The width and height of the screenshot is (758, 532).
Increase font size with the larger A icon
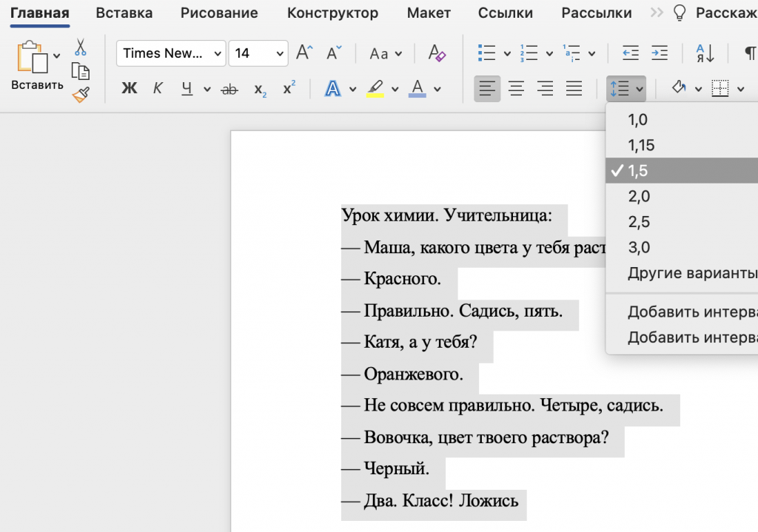click(x=304, y=53)
